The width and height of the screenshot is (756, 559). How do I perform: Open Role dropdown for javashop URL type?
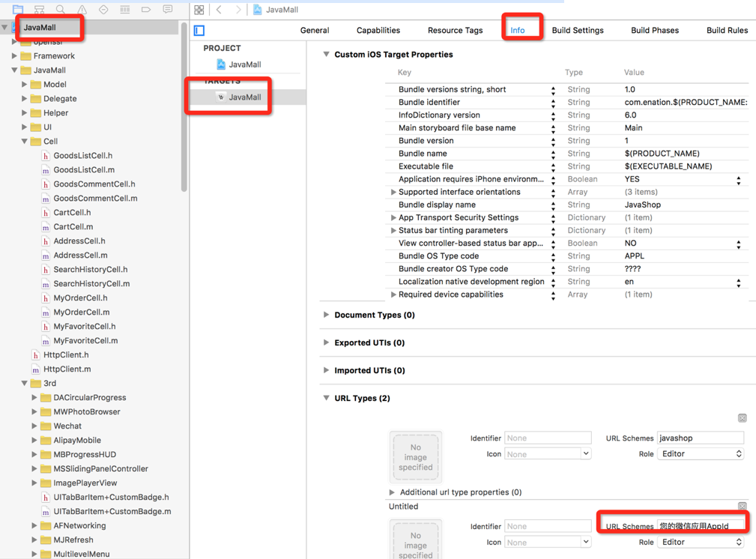pyautogui.click(x=701, y=454)
